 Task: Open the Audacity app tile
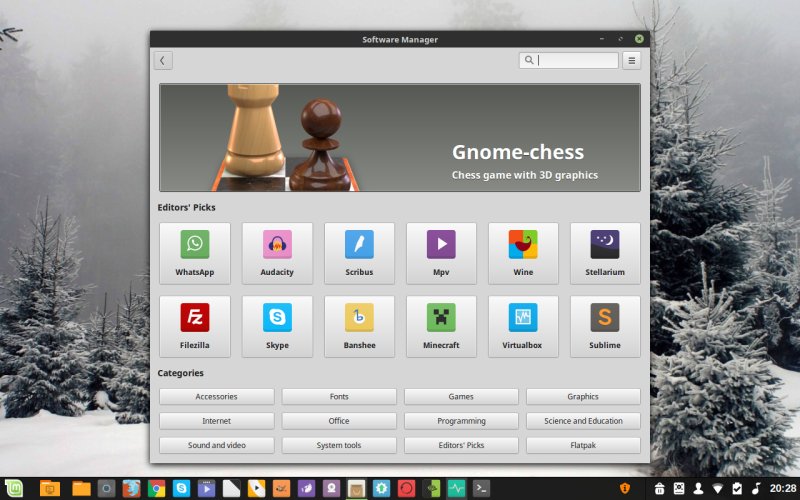[277, 253]
